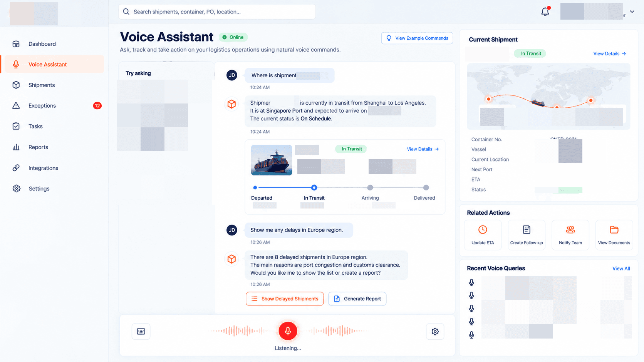Click View Example Commands button
The height and width of the screenshot is (362, 644).
point(417,38)
